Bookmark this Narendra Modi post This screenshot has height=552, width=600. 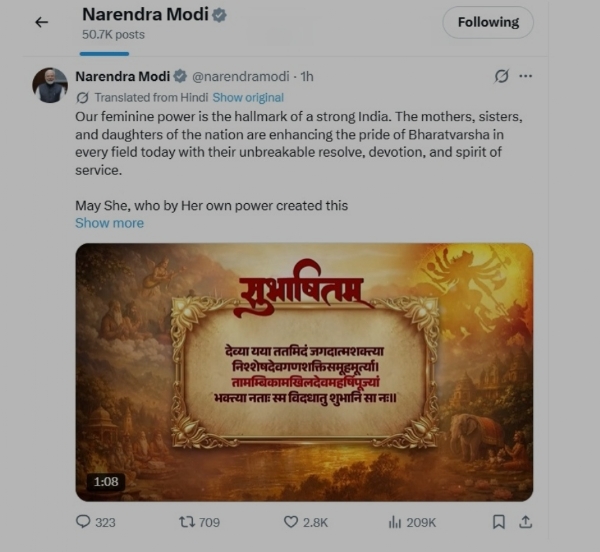[x=498, y=521]
